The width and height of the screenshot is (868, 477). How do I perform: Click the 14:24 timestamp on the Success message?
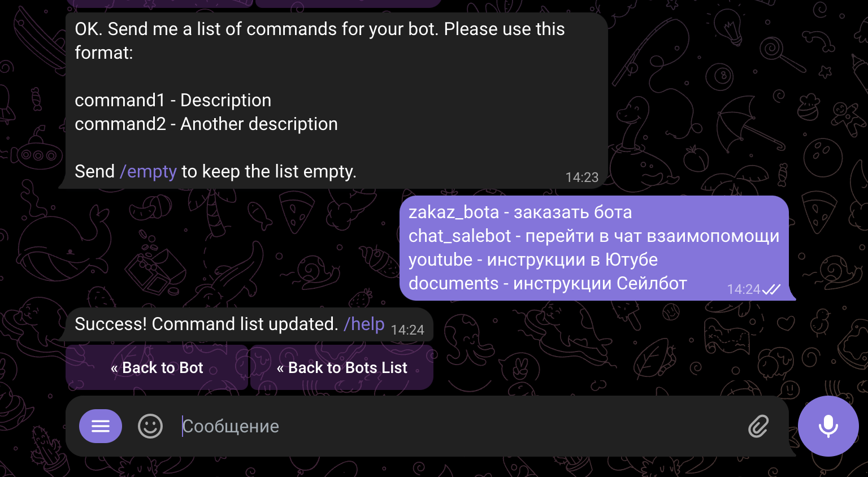pos(407,330)
